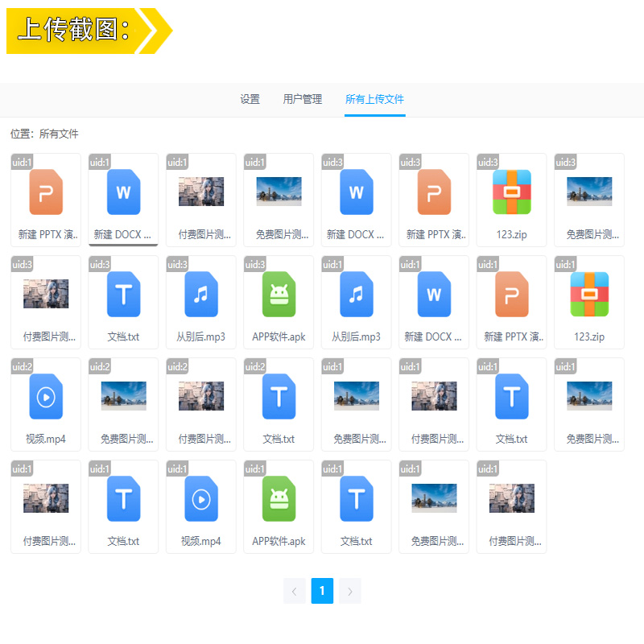Click the uid:2 badge on 视频.mp4

click(23, 366)
